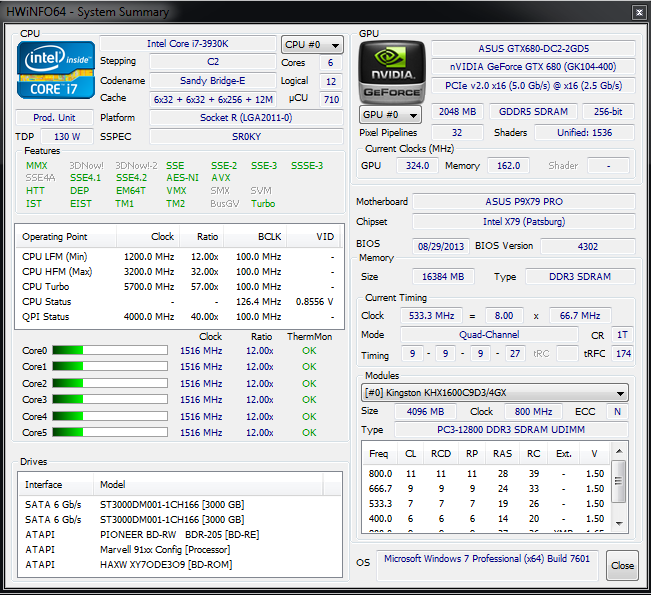Click the PC3-12800 DDR3 SDRAM UDIMM type field

click(511, 430)
